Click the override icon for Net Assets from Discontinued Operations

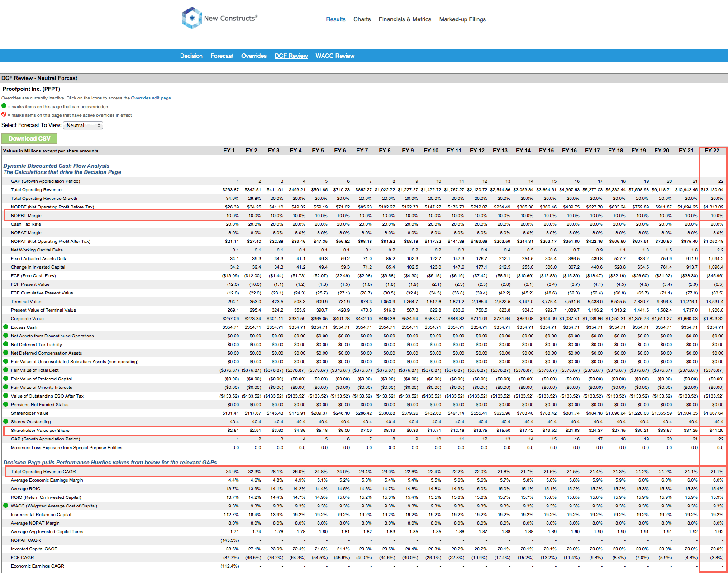point(6,335)
